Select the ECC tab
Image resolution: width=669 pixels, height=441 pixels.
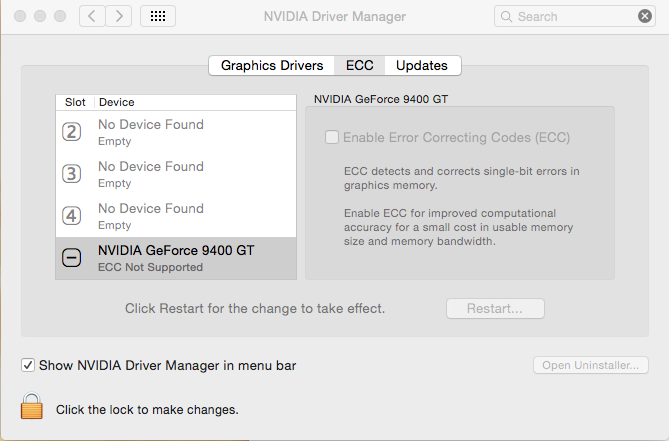pos(359,65)
